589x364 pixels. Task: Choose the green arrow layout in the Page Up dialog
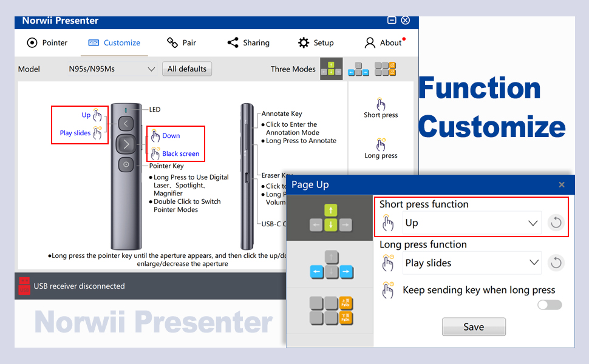click(x=330, y=218)
